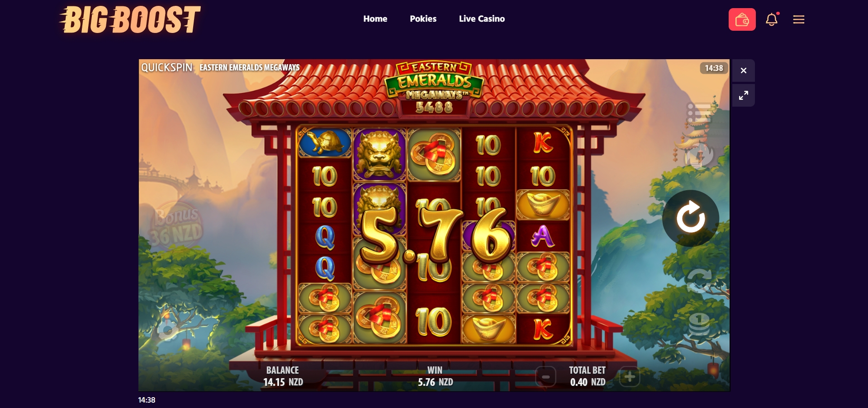Decrease total bet with minus button
The image size is (868, 408).
[546, 377]
